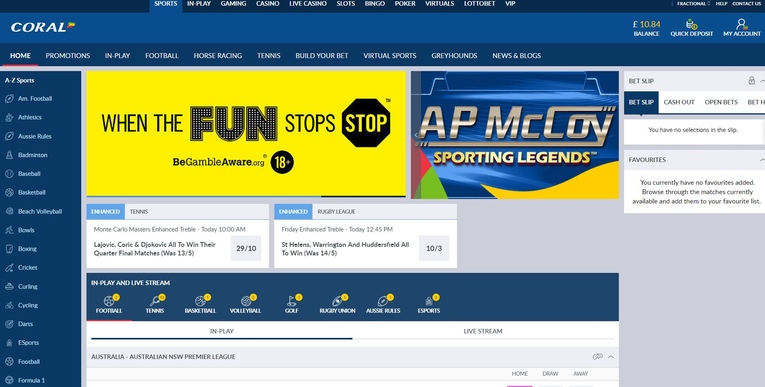Image resolution: width=765 pixels, height=387 pixels.
Task: Select the Cricket sidebar icon
Action: point(9,267)
